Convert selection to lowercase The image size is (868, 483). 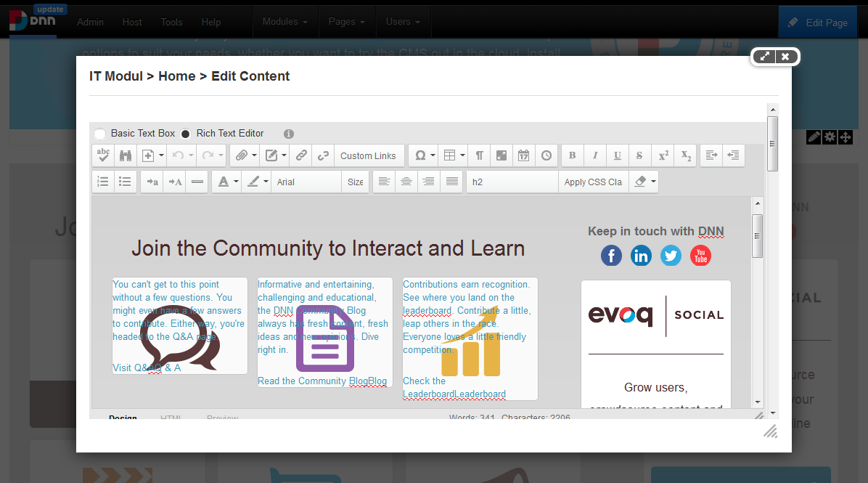coord(152,182)
